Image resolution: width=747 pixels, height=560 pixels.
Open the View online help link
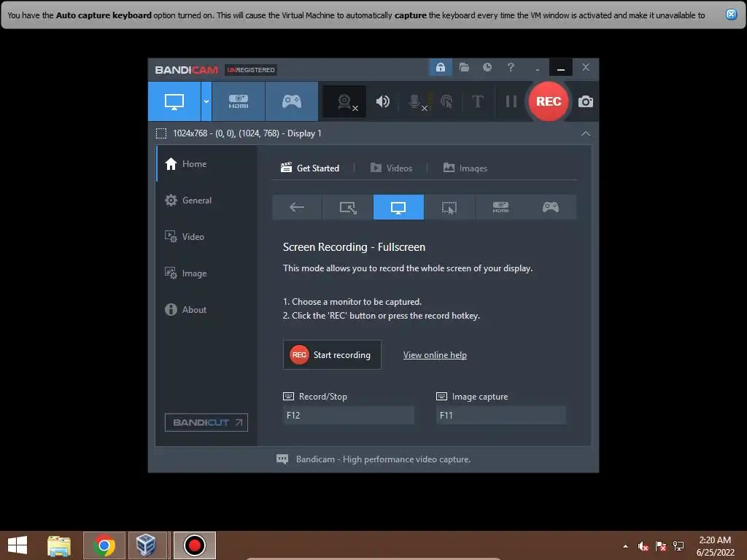pos(435,355)
